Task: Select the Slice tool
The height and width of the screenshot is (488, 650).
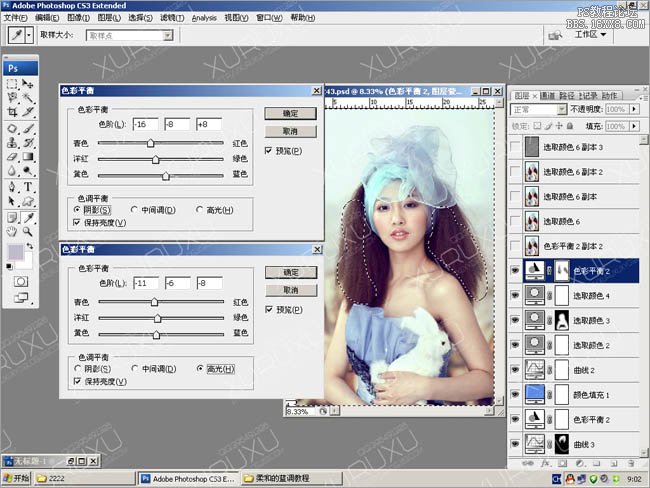Action: click(28, 112)
